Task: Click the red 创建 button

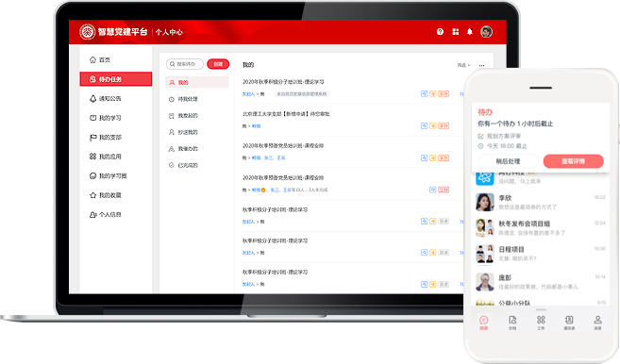Action: pos(218,64)
